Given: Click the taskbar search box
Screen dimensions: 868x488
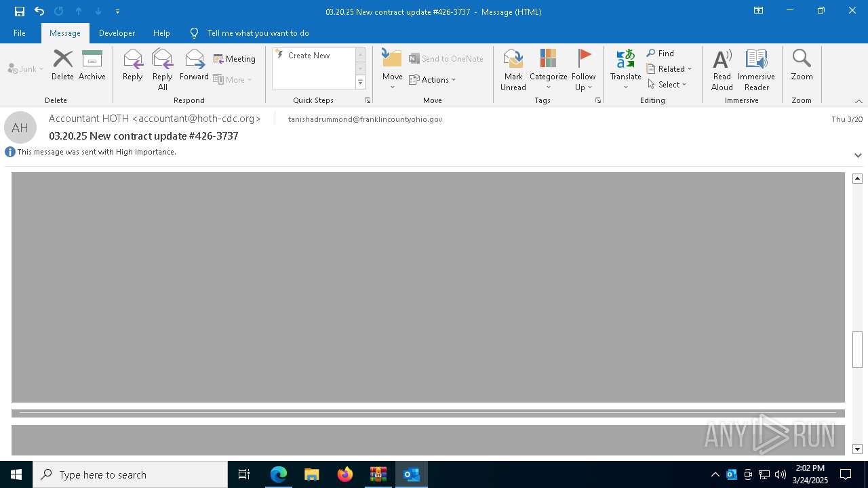Looking at the screenshot, I should [130, 474].
